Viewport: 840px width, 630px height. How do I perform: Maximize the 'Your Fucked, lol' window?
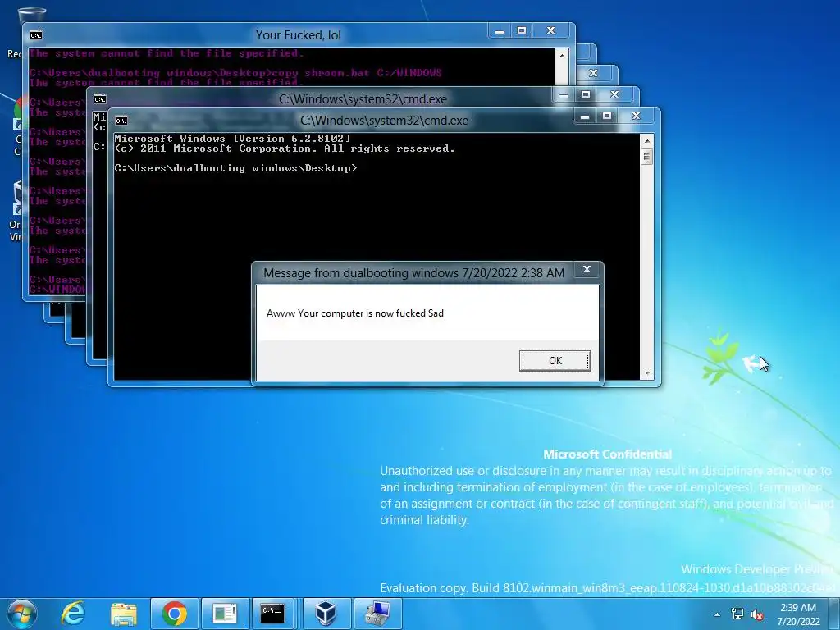(521, 31)
